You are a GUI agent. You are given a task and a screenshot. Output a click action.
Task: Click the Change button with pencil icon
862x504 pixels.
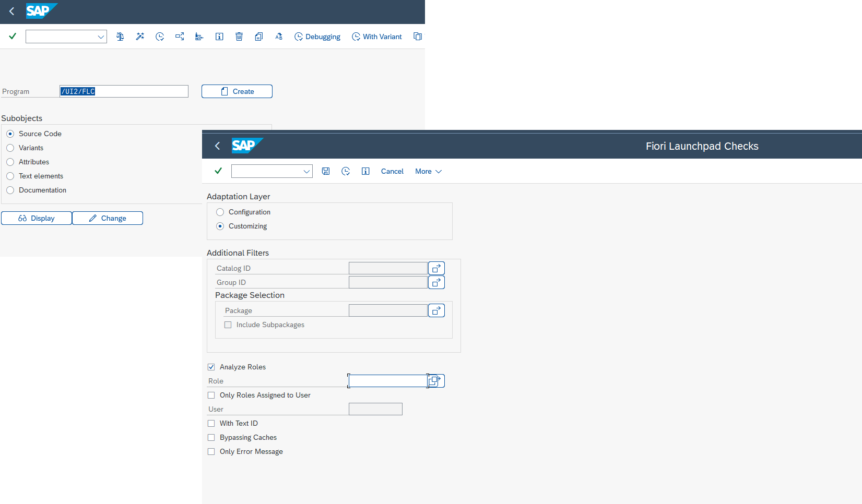tap(108, 218)
